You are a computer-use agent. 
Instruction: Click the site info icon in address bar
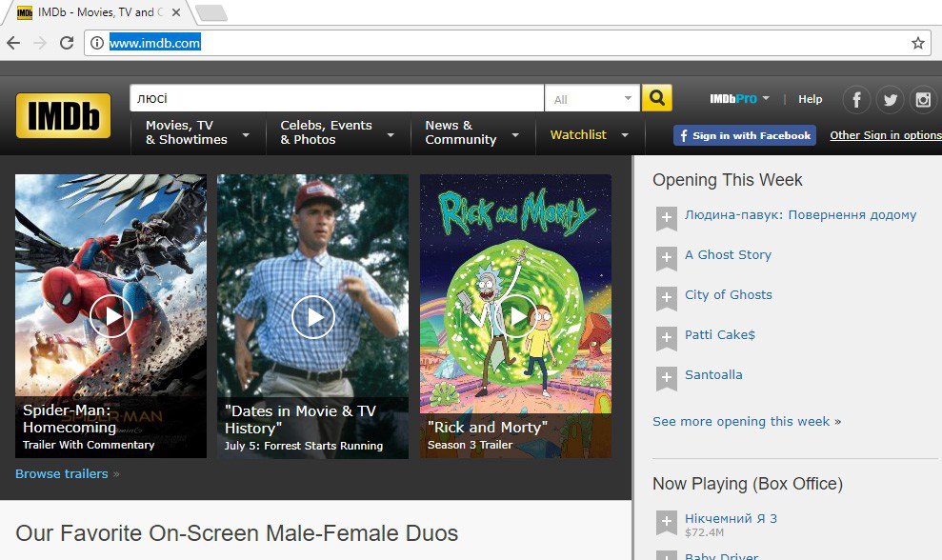[x=97, y=43]
